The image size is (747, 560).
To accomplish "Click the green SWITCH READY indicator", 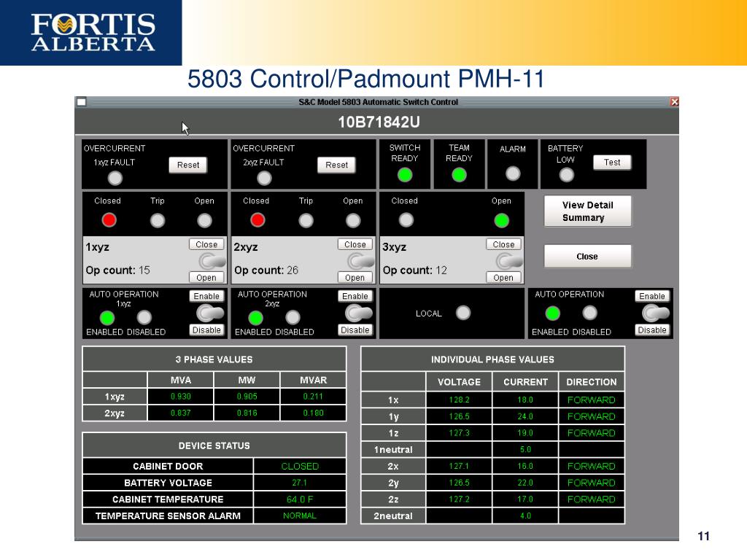I will tap(405, 175).
